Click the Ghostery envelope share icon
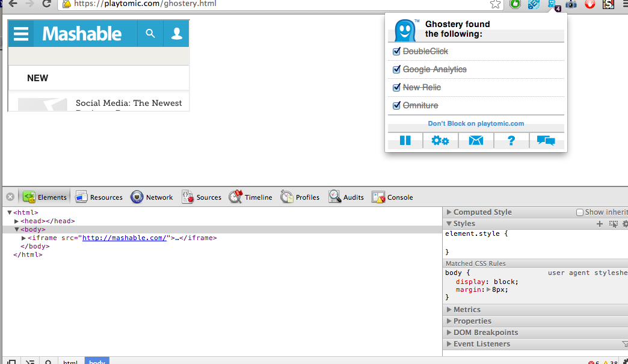The image size is (628, 364). click(x=476, y=141)
